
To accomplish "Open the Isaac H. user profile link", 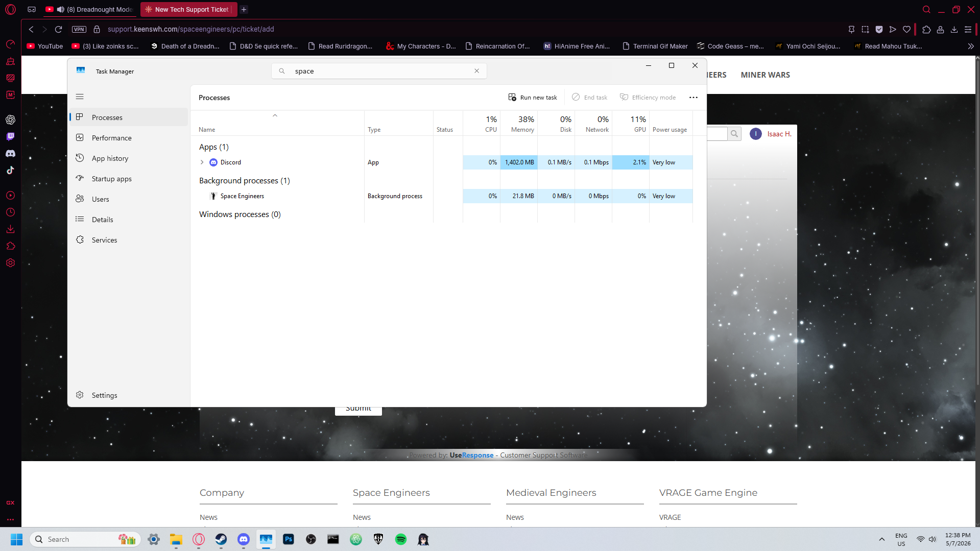I will tap(779, 134).
